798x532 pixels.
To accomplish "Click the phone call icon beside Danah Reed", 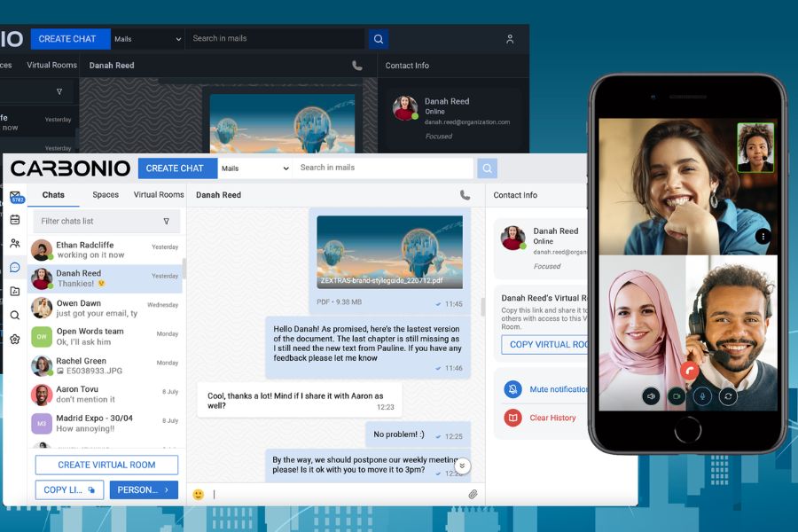I will [x=465, y=195].
